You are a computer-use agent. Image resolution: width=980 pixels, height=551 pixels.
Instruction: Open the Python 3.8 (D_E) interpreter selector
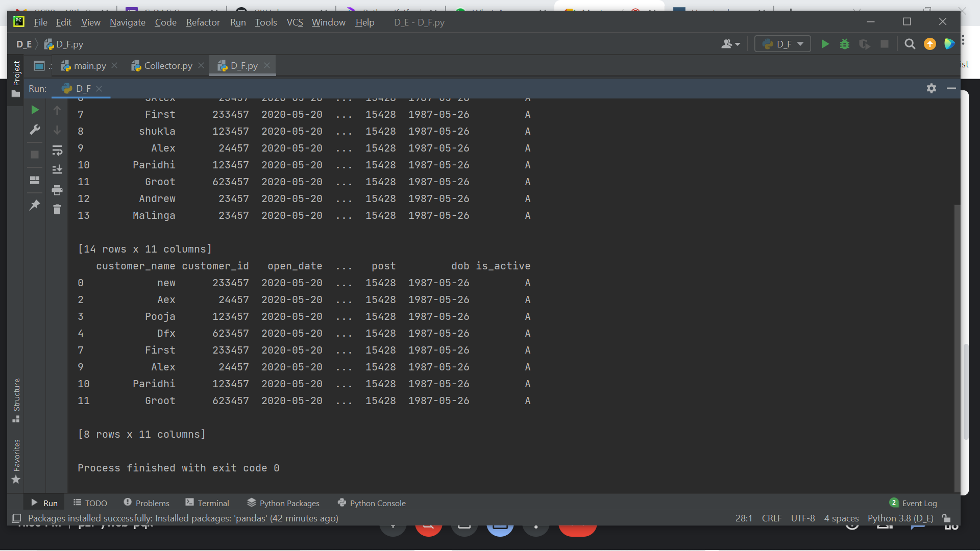pos(900,518)
